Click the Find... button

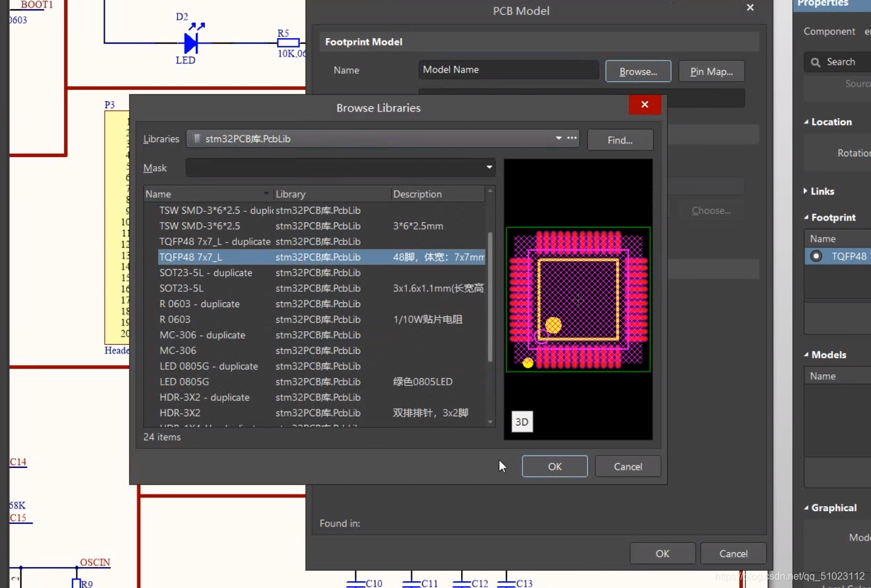tap(620, 140)
